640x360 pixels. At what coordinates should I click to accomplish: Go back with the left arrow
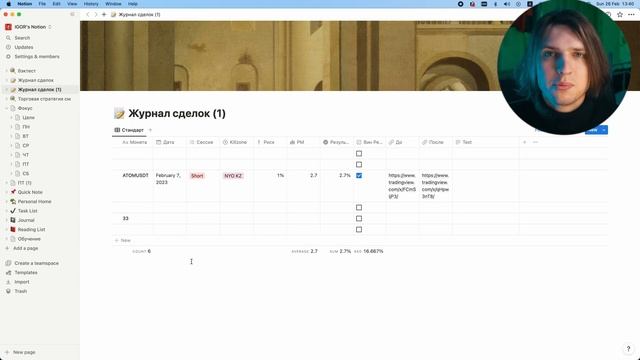(87, 14)
